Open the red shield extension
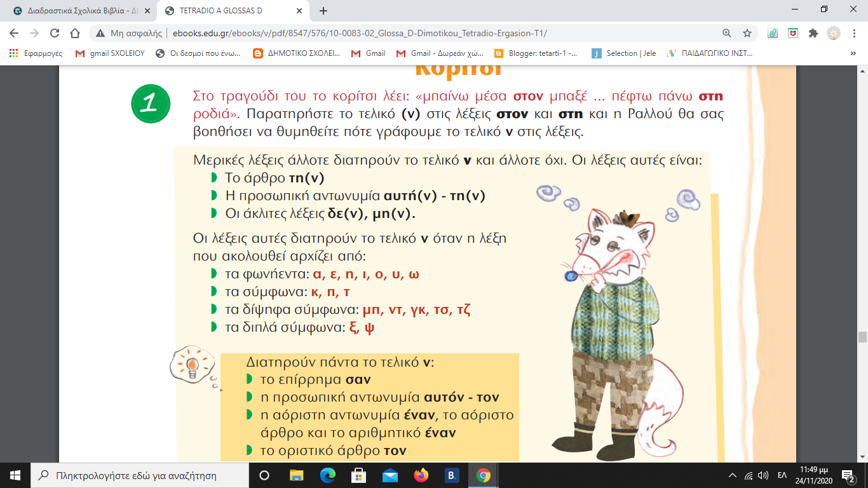The image size is (868, 488). tap(793, 33)
